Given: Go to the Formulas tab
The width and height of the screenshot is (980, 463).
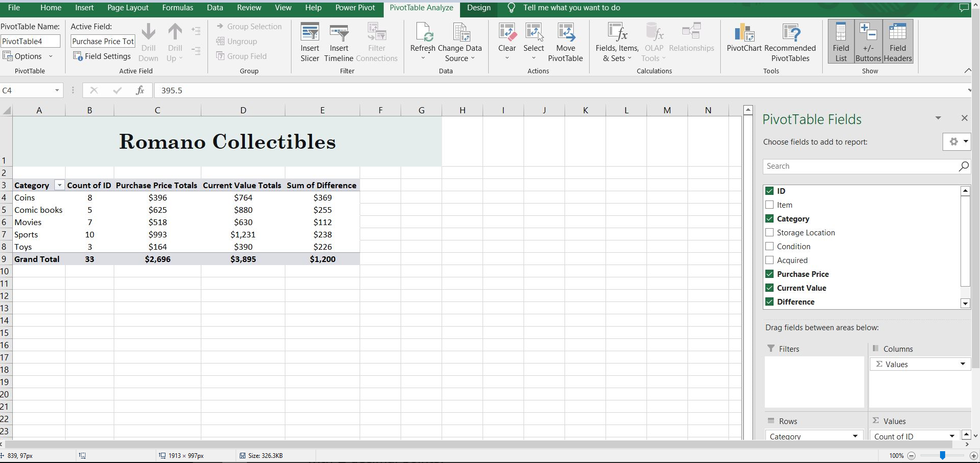Looking at the screenshot, I should (x=178, y=8).
